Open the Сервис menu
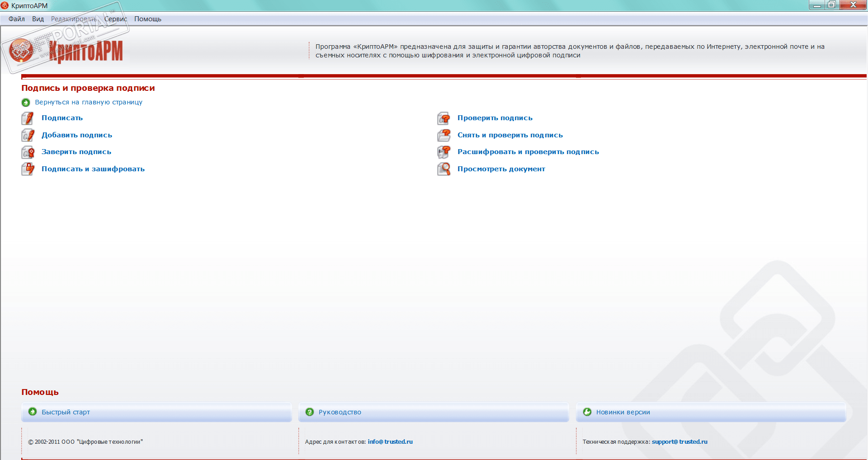This screenshot has width=868, height=460. coord(116,19)
